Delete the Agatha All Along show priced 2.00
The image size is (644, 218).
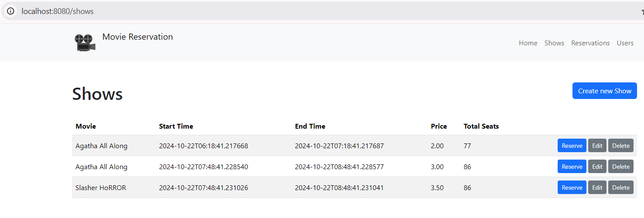(620, 146)
